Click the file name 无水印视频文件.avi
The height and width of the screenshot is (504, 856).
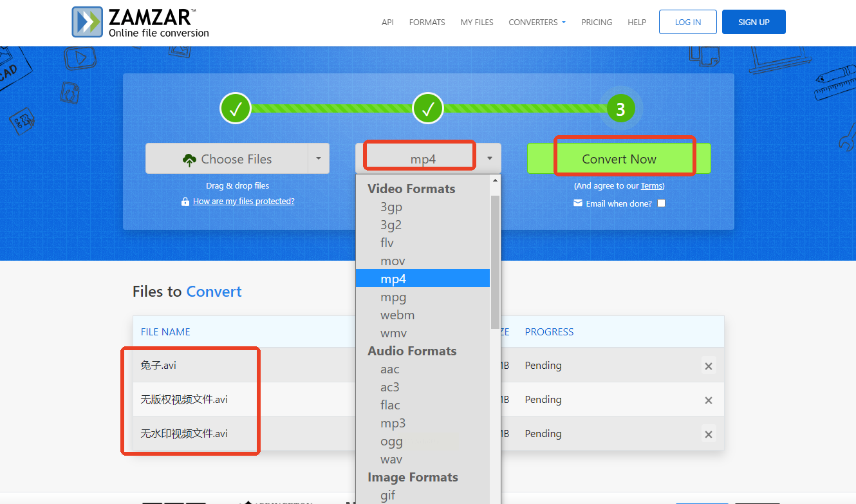[184, 434]
